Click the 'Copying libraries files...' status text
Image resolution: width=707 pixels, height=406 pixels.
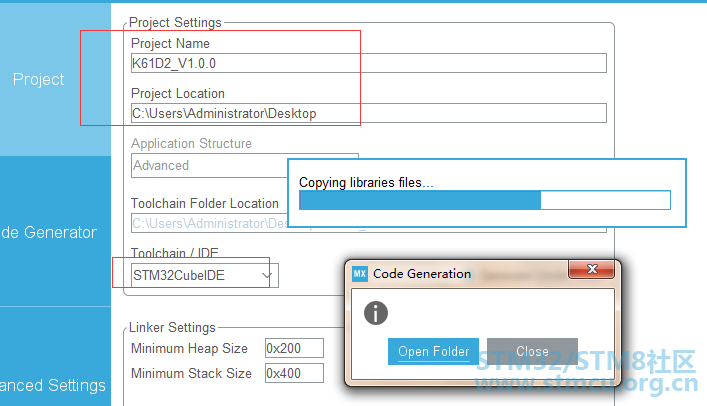click(366, 182)
